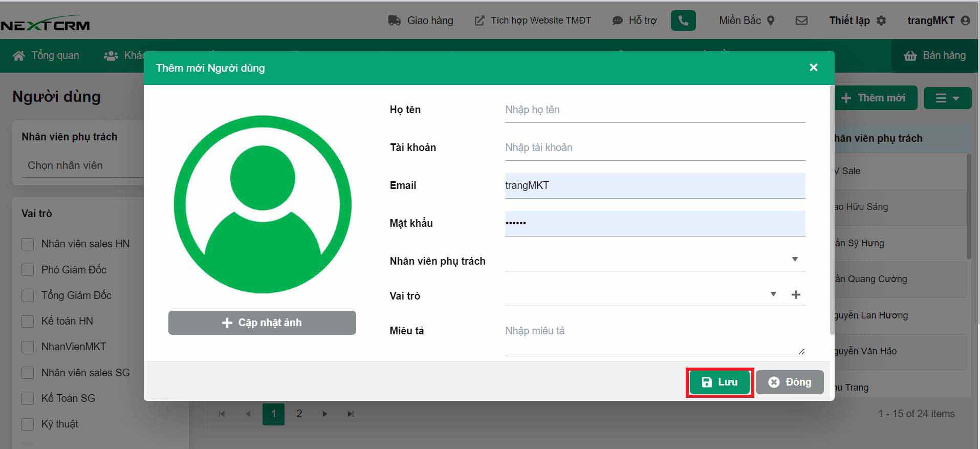Go to Tổng quan menu
The image size is (980, 449).
tap(46, 55)
